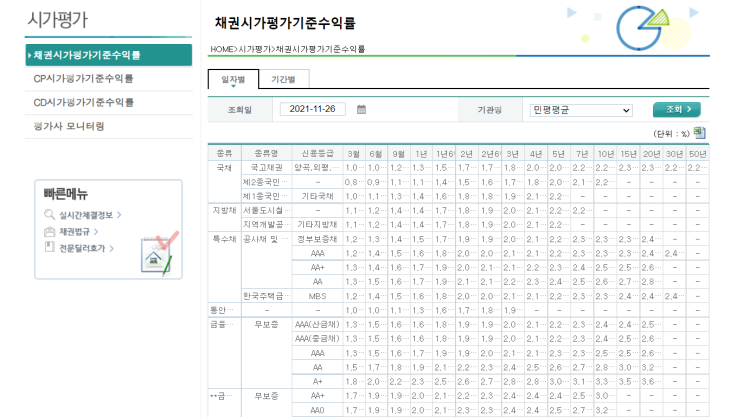Click the 9월 column header

pos(399,154)
